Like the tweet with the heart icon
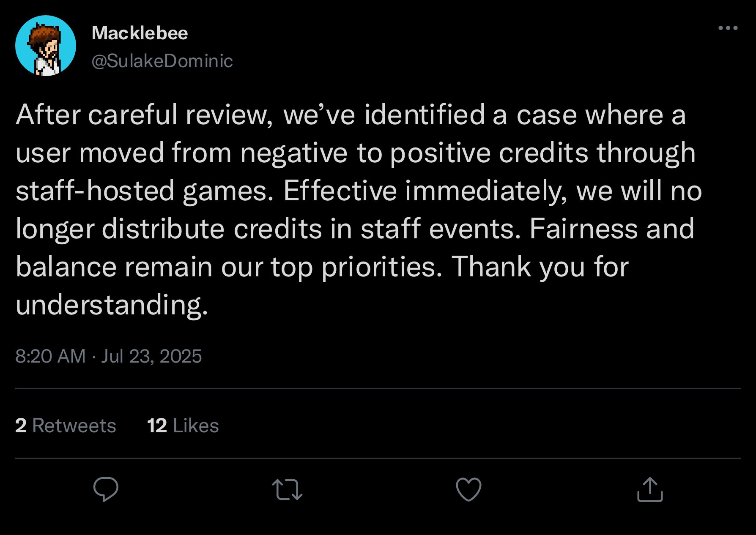 point(468,489)
